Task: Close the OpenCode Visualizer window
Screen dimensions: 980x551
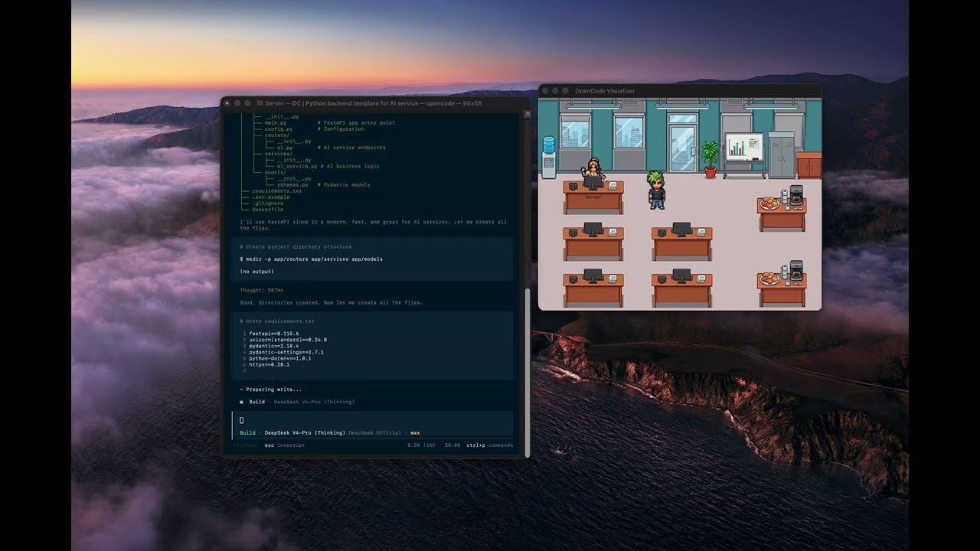Action: click(545, 90)
